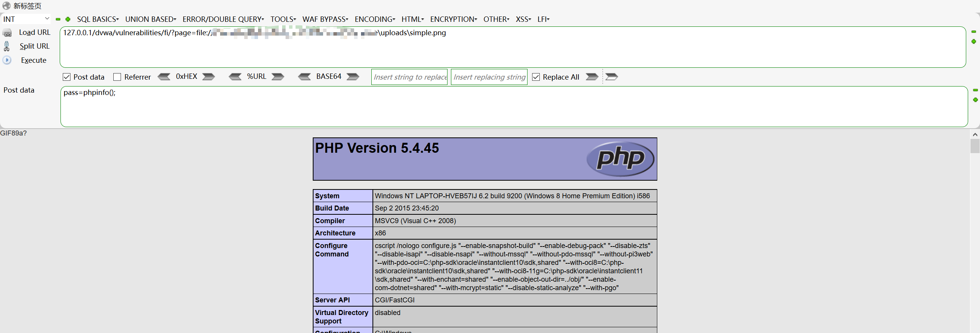Enable the Referrer checkbox
The width and height of the screenshot is (980, 333).
click(117, 77)
